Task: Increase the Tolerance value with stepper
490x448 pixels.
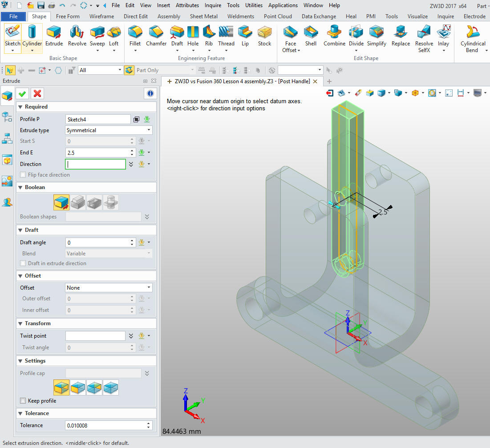Action: point(149,424)
